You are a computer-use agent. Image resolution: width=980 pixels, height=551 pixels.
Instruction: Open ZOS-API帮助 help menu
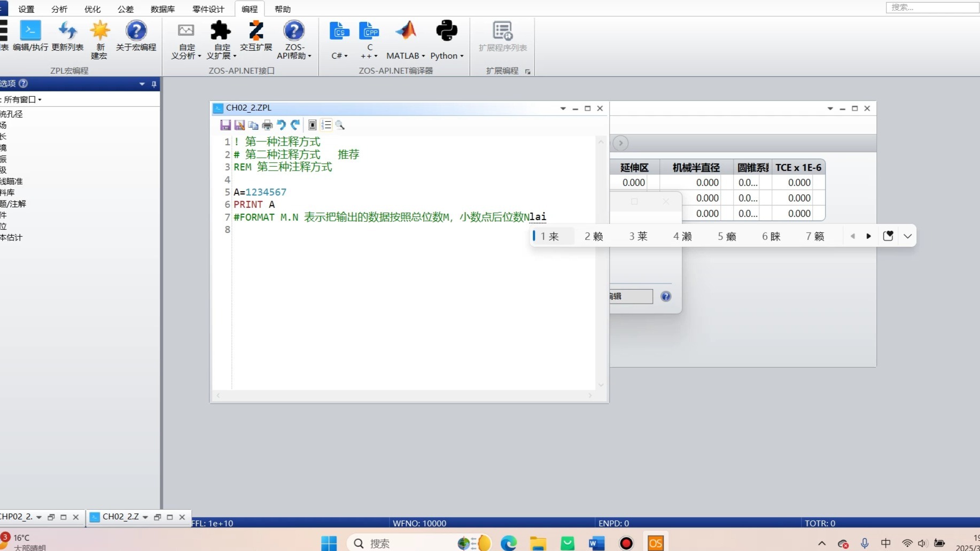(x=294, y=40)
